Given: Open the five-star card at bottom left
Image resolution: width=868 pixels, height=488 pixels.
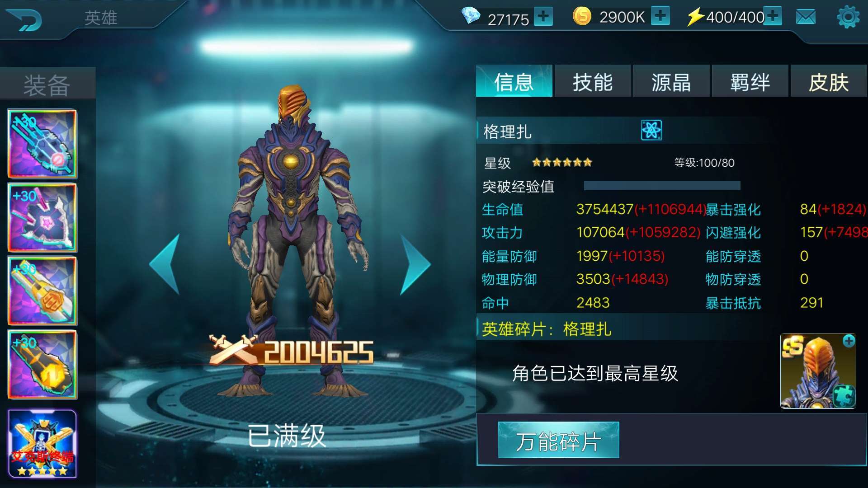Looking at the screenshot, I should [x=42, y=444].
